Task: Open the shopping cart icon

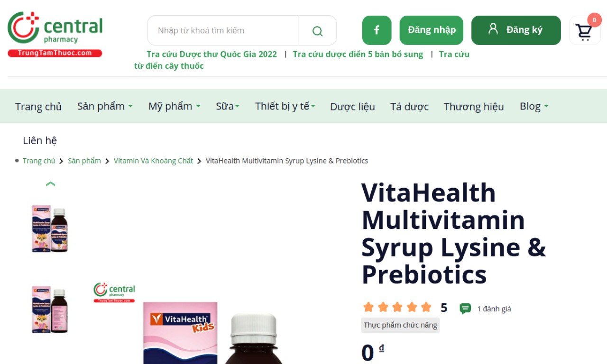Action: tap(584, 32)
